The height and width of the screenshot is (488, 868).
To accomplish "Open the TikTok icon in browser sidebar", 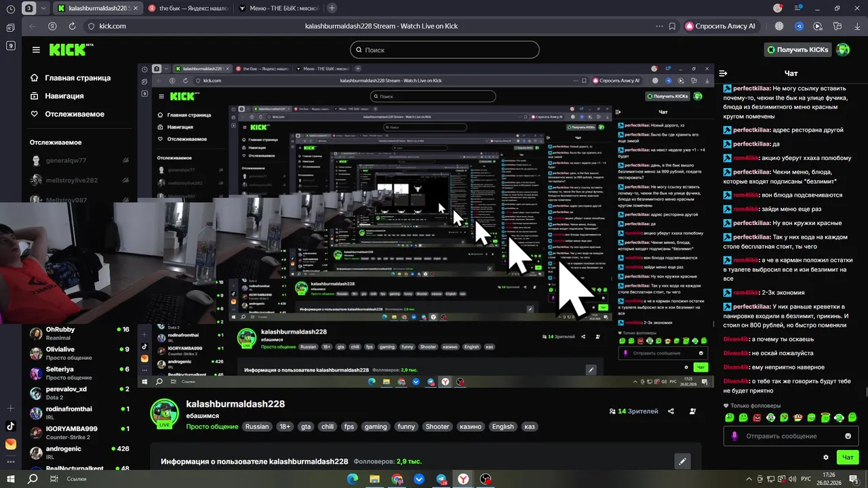I will pos(10,426).
